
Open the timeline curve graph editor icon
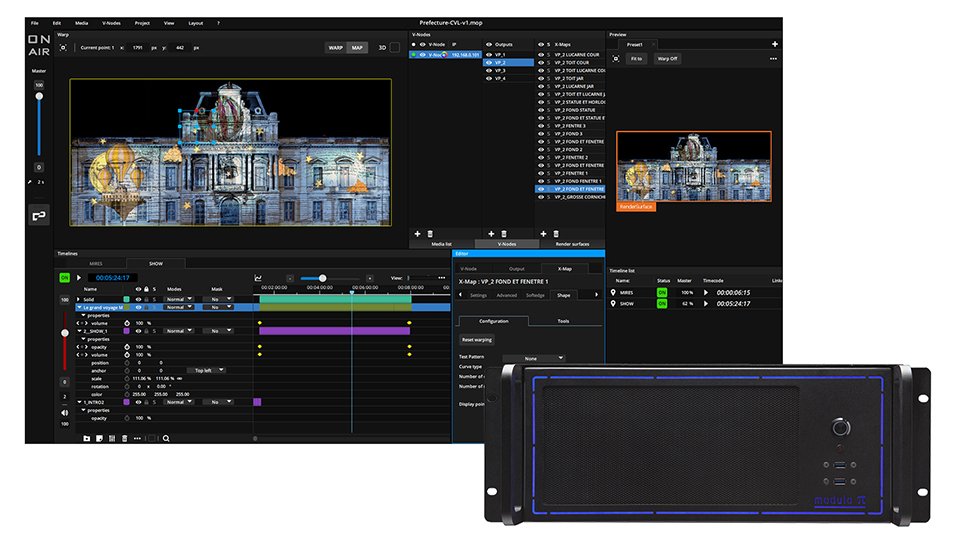258,278
